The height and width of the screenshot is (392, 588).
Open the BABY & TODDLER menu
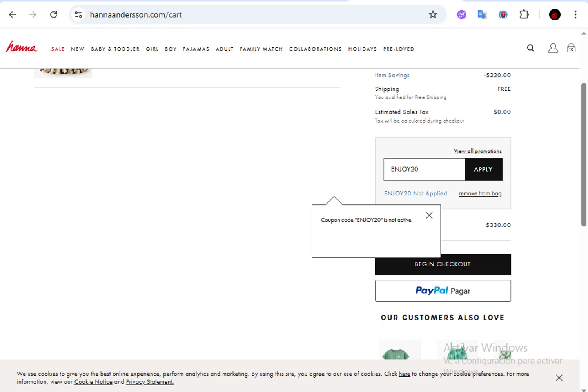pyautogui.click(x=115, y=49)
